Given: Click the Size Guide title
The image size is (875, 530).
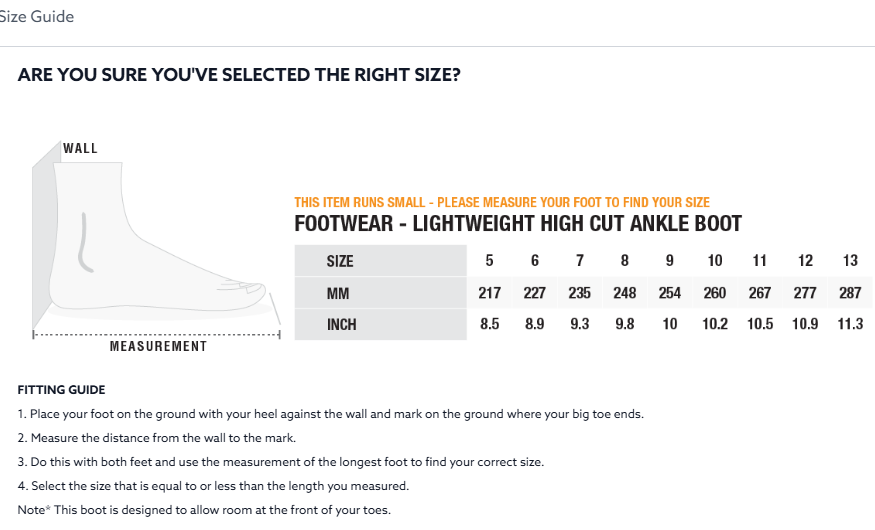Looking at the screenshot, I should (36, 17).
